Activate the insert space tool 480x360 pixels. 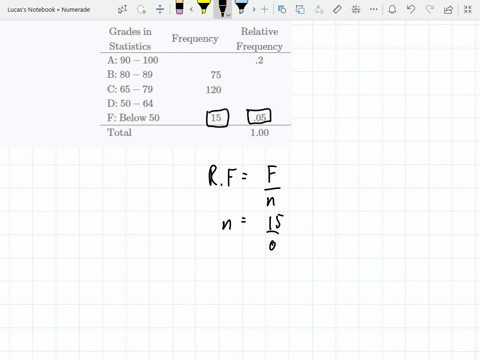(x=160, y=9)
